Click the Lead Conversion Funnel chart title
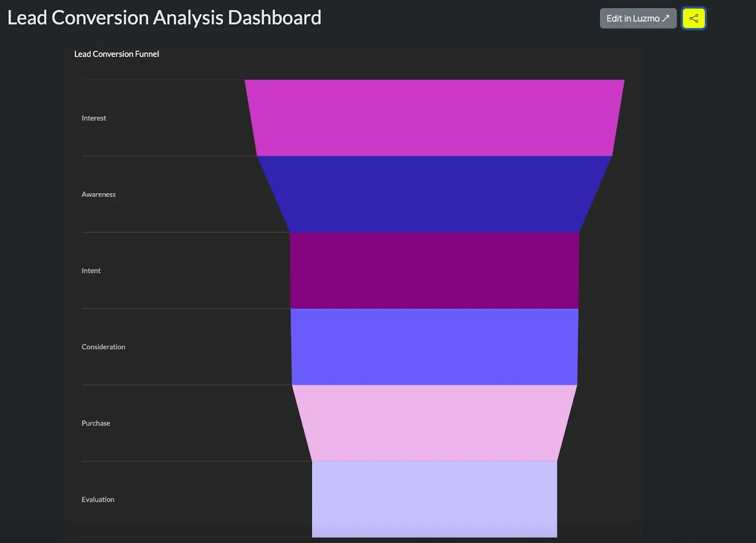This screenshot has width=756, height=543. point(117,54)
